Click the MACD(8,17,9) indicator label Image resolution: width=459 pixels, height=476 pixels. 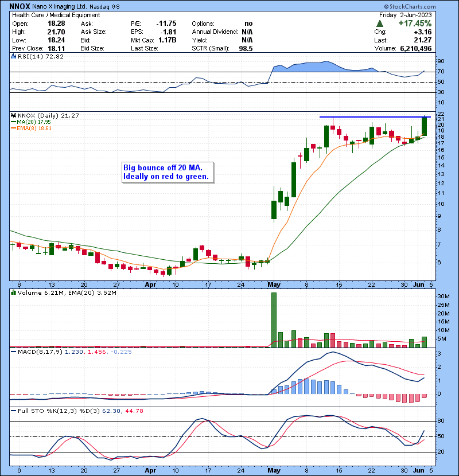pos(40,352)
